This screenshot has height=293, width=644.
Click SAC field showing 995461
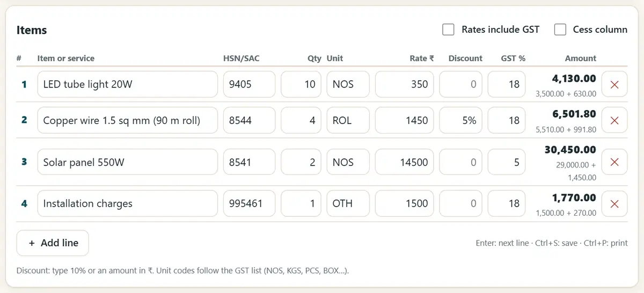(249, 203)
